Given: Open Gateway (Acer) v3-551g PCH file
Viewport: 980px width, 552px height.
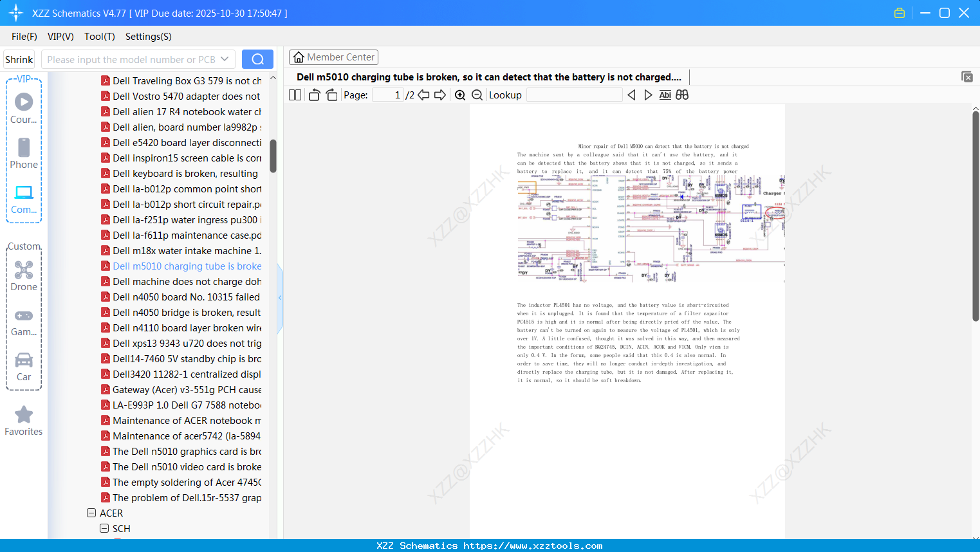Looking at the screenshot, I should (x=181, y=390).
